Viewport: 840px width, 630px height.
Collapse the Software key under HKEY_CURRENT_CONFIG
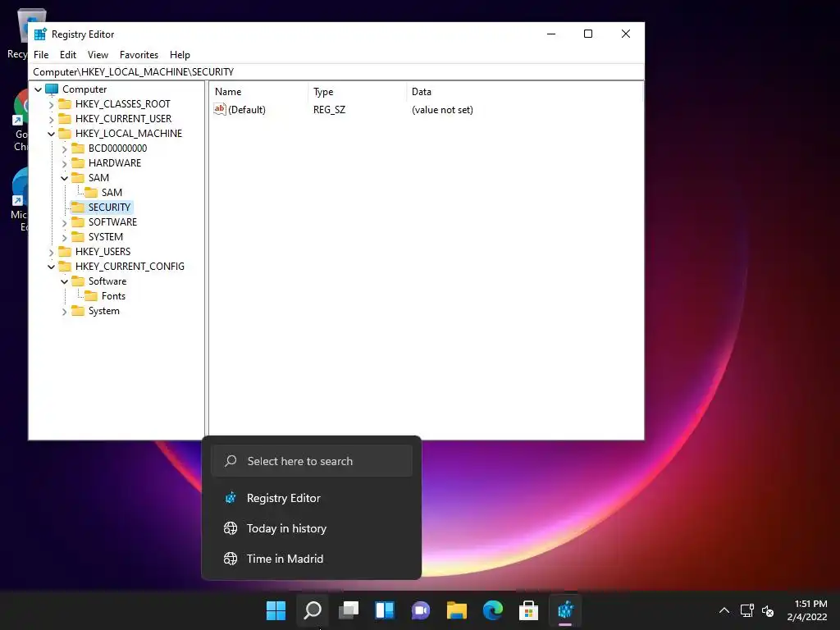click(64, 282)
